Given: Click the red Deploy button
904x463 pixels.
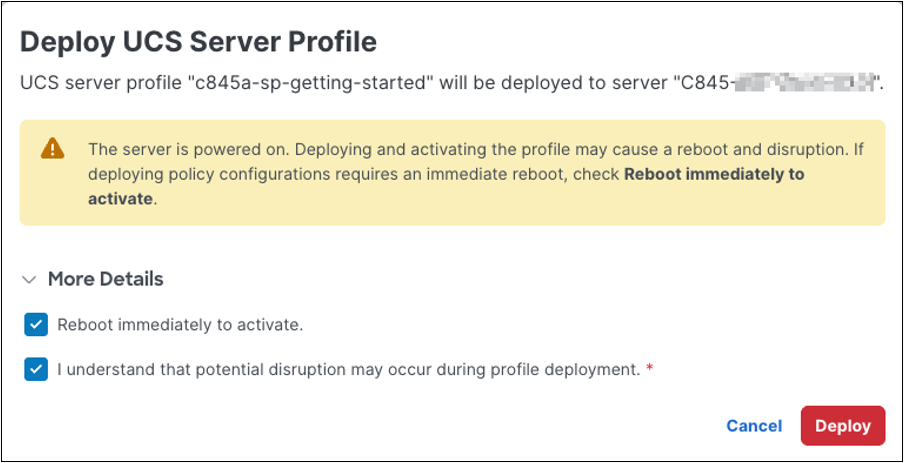Looking at the screenshot, I should tap(842, 426).
